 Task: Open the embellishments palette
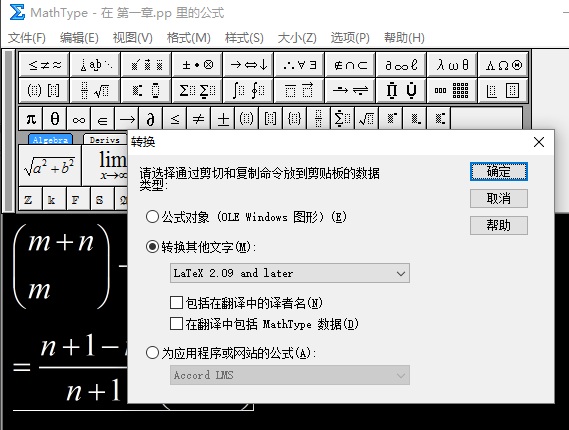tap(146, 65)
